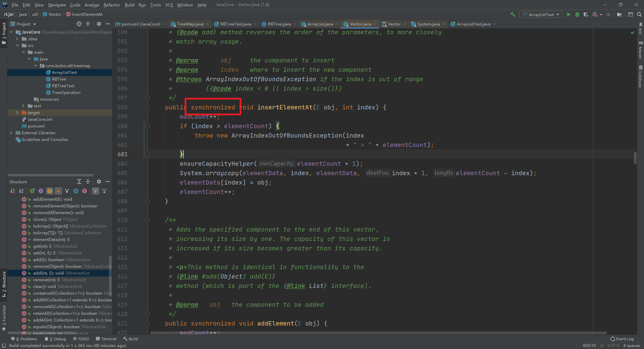Hide the Structure panel with minus icon
Viewport: 644px width, 349px height.
[108, 182]
